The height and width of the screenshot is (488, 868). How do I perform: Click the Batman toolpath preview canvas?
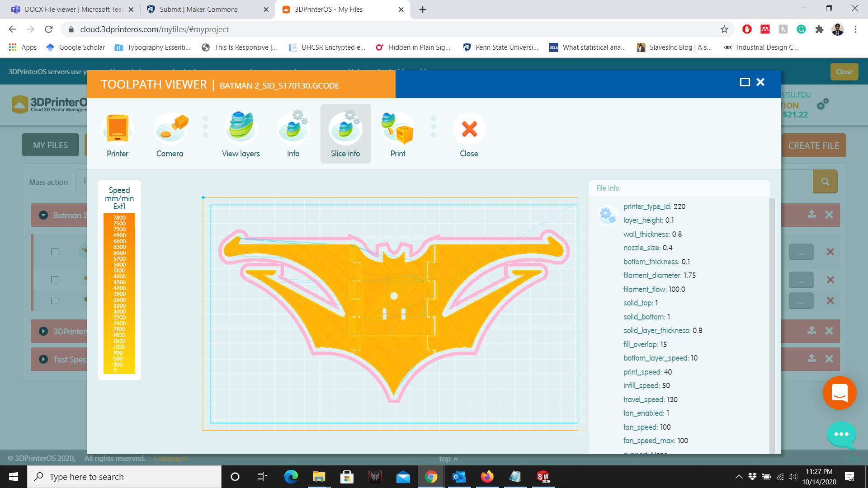point(393,314)
